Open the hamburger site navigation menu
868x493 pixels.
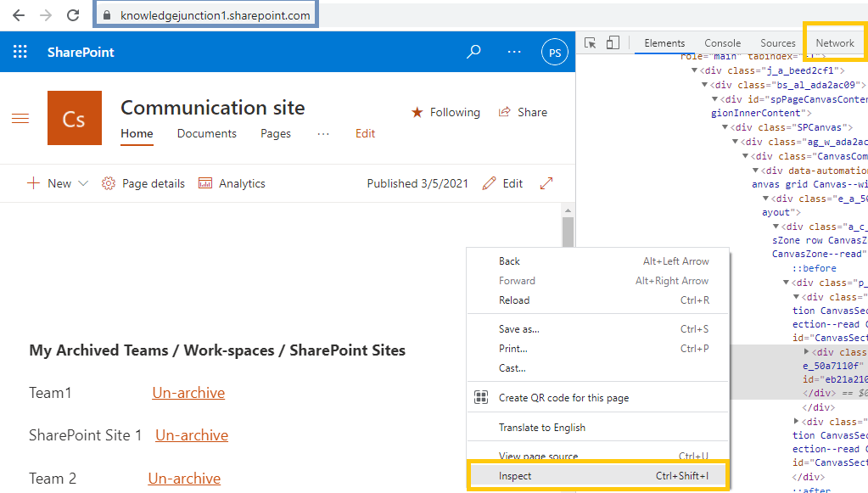click(x=20, y=119)
